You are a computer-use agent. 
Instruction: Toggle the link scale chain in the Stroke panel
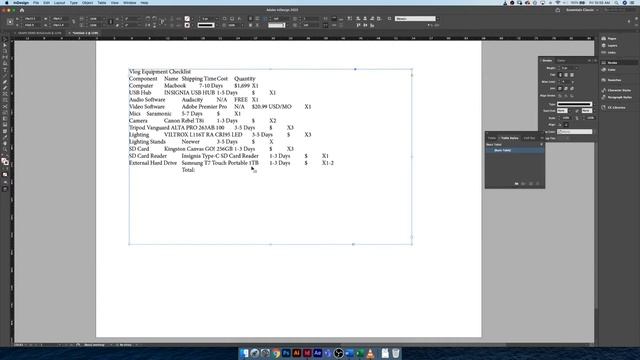coord(577,118)
